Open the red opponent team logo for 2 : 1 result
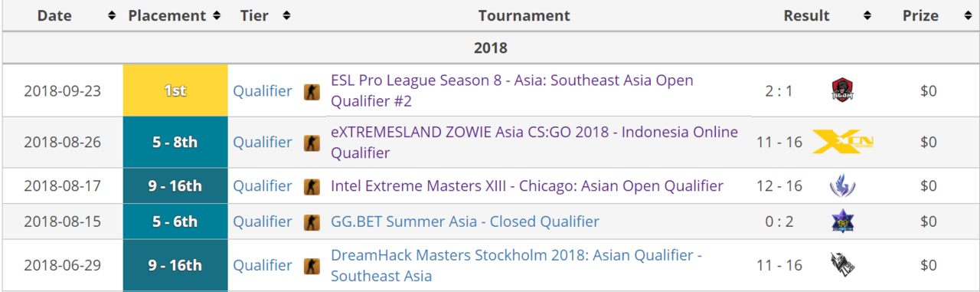 (x=842, y=90)
